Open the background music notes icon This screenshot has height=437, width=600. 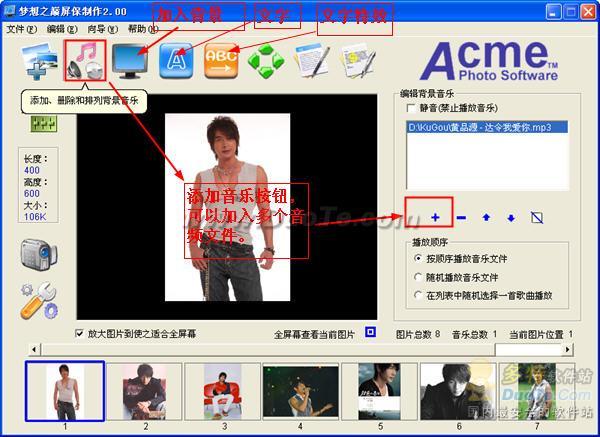85,60
